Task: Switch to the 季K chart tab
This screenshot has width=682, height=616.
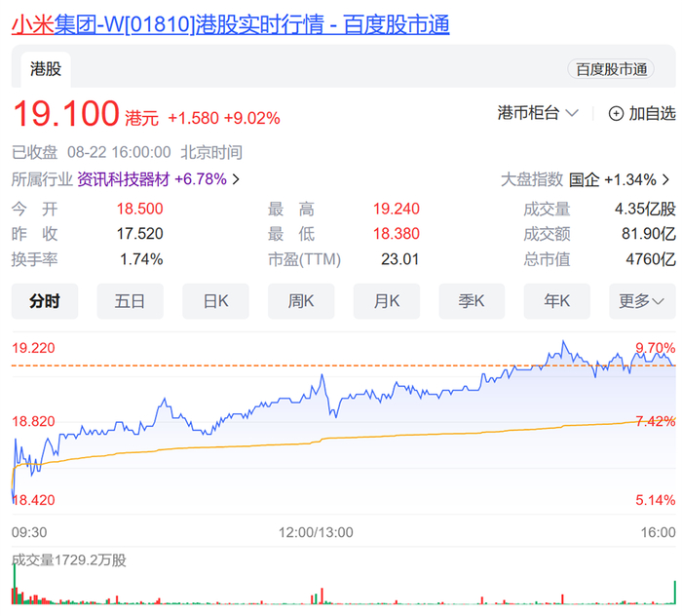Action: tap(472, 301)
